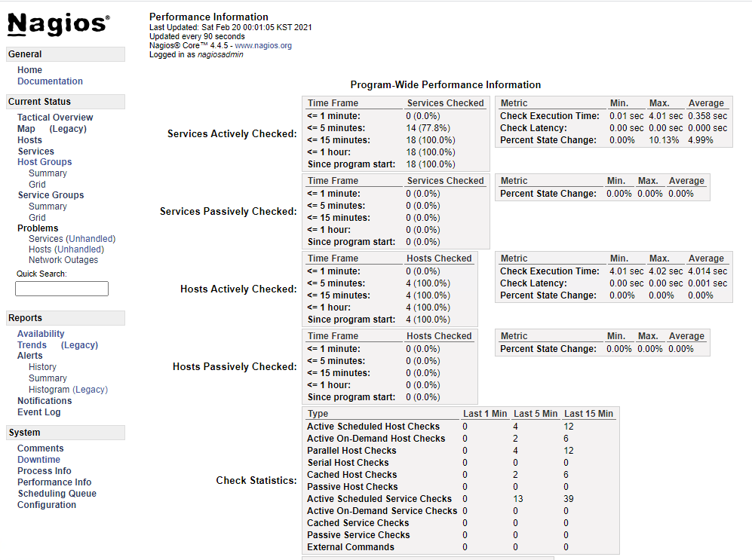Click the '0.358 sec' average execution time

pos(707,116)
